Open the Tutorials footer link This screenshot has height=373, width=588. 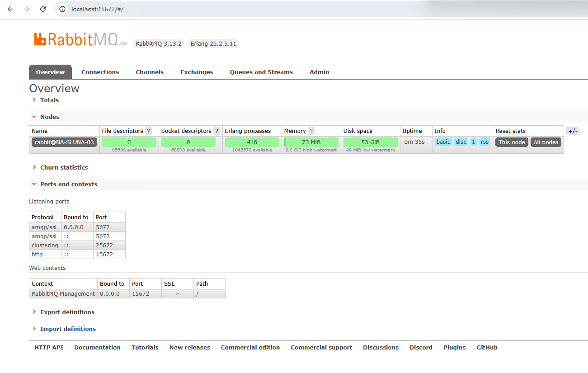[145, 347]
